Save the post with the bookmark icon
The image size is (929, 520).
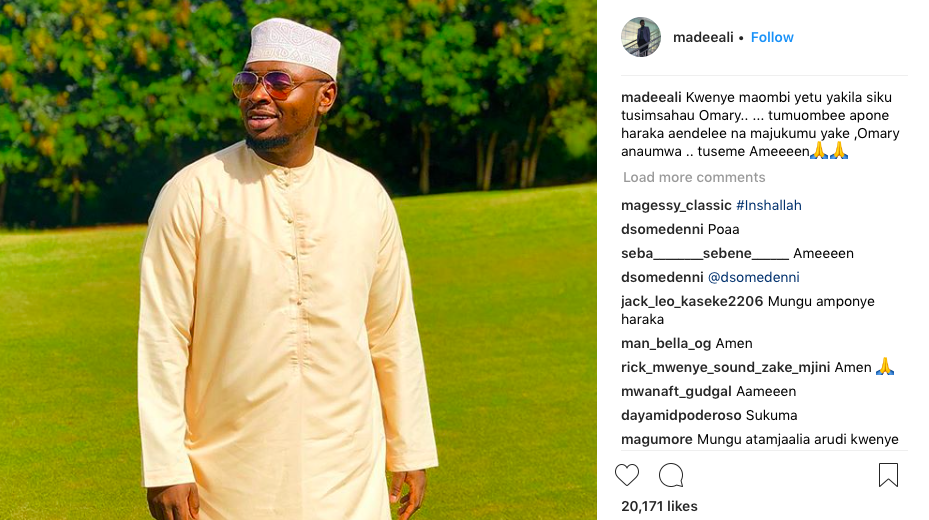[888, 475]
